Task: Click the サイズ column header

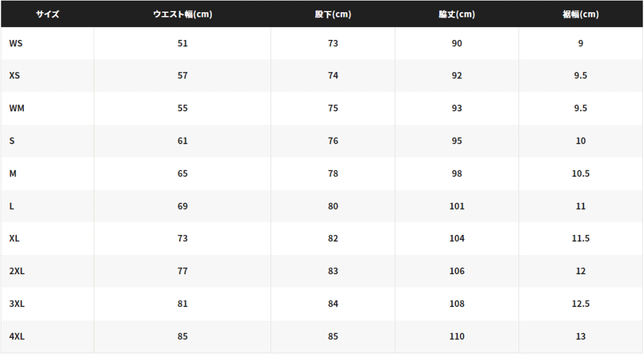Action: [47, 14]
